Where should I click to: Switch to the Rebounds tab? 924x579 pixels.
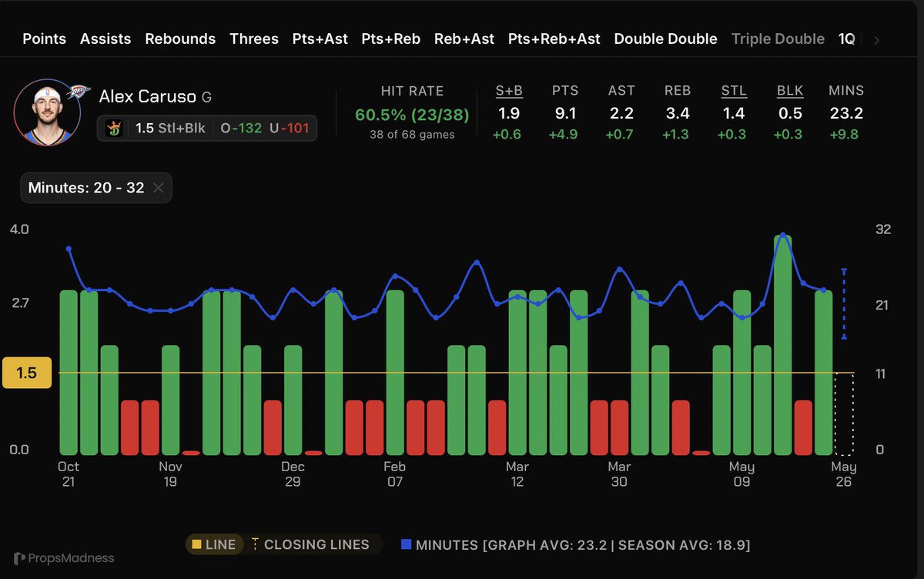tap(180, 38)
